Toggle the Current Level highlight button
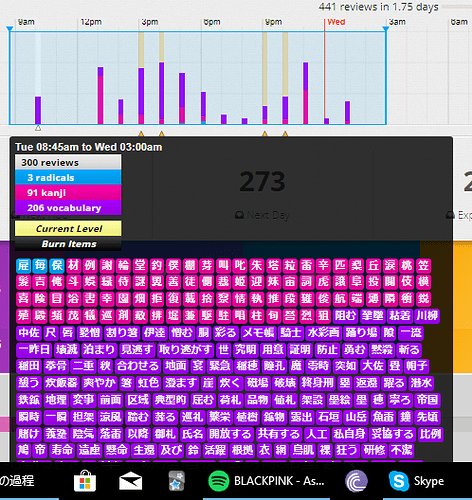This screenshot has width=472, height=500. pos(68,229)
